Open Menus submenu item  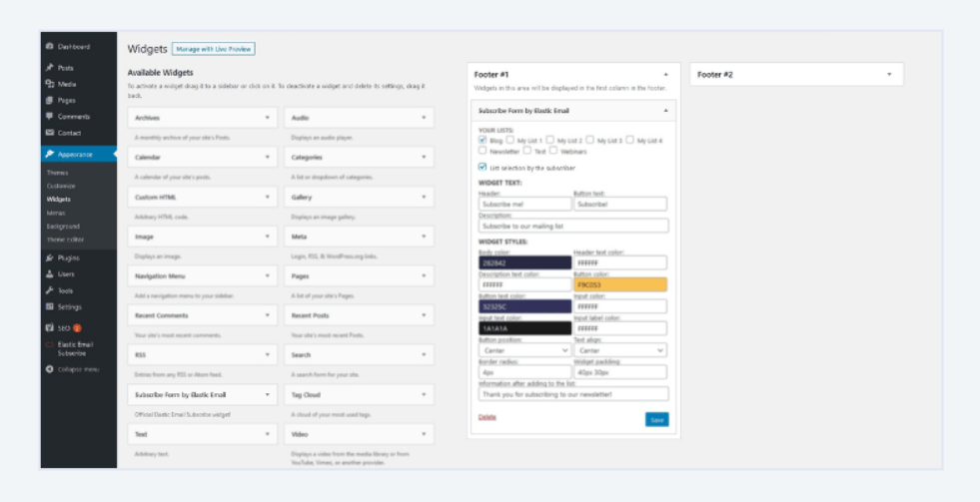[56, 213]
